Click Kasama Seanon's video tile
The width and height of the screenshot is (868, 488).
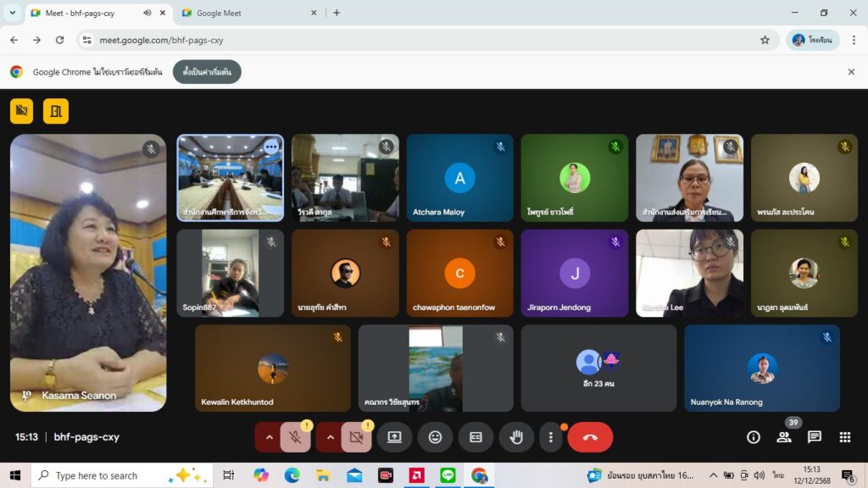[88, 271]
